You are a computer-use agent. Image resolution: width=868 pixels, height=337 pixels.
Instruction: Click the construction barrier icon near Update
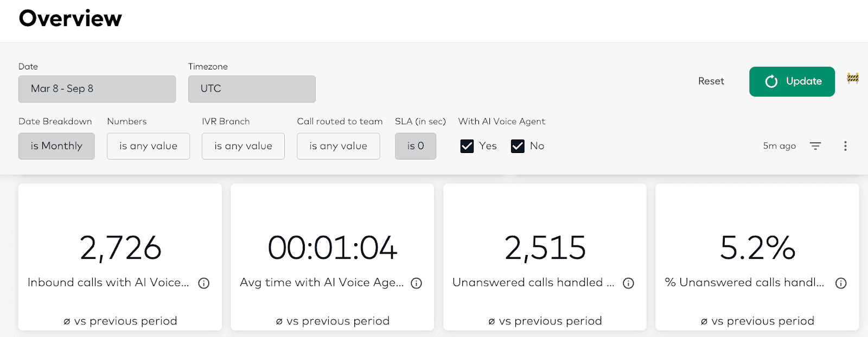852,79
